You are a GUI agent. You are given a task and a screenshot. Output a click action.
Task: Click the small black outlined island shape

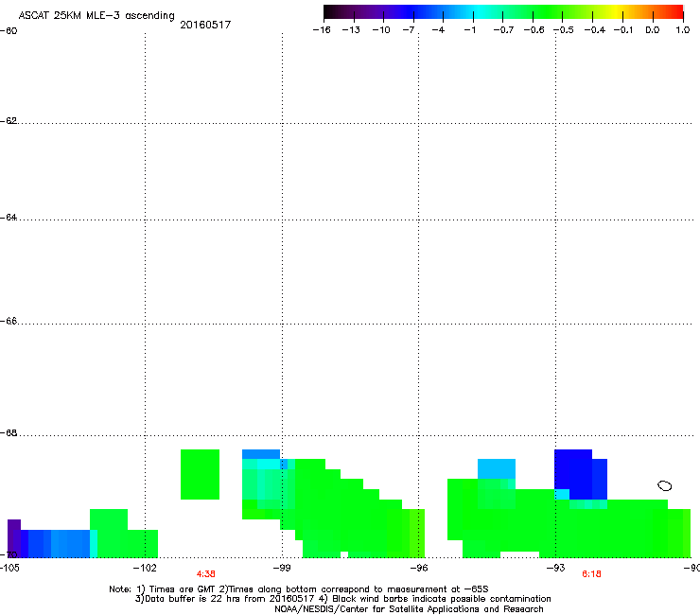[x=664, y=485]
